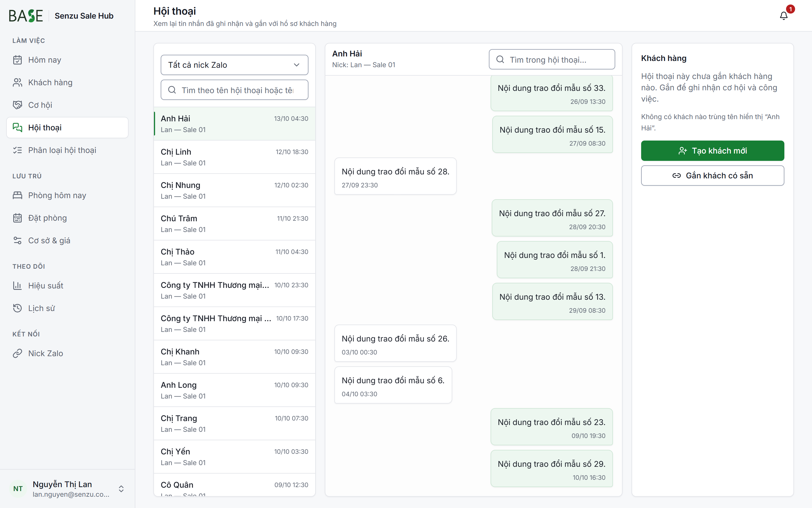Focus the Tìm theo tên hội thoại field
This screenshot has height=508, width=812.
coord(235,90)
